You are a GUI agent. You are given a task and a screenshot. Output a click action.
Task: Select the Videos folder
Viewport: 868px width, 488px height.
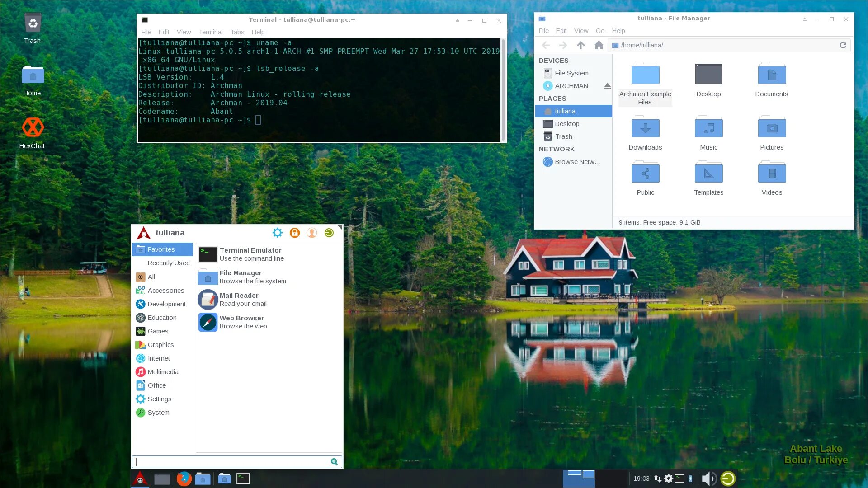(772, 179)
